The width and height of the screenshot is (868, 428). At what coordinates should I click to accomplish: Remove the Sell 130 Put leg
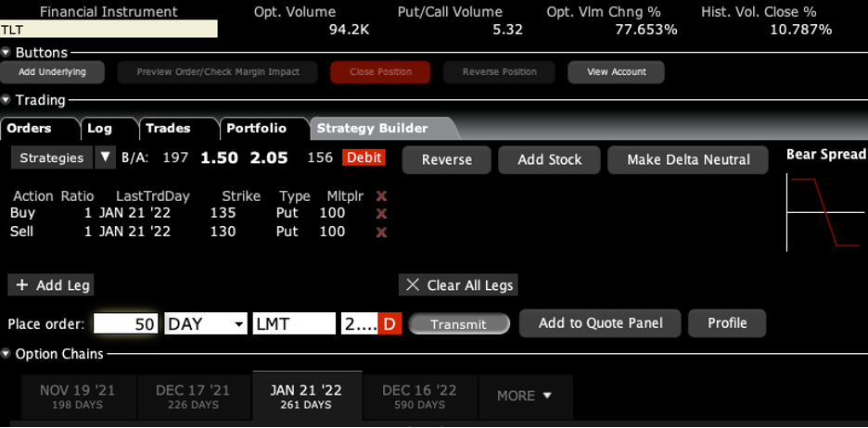(x=381, y=233)
